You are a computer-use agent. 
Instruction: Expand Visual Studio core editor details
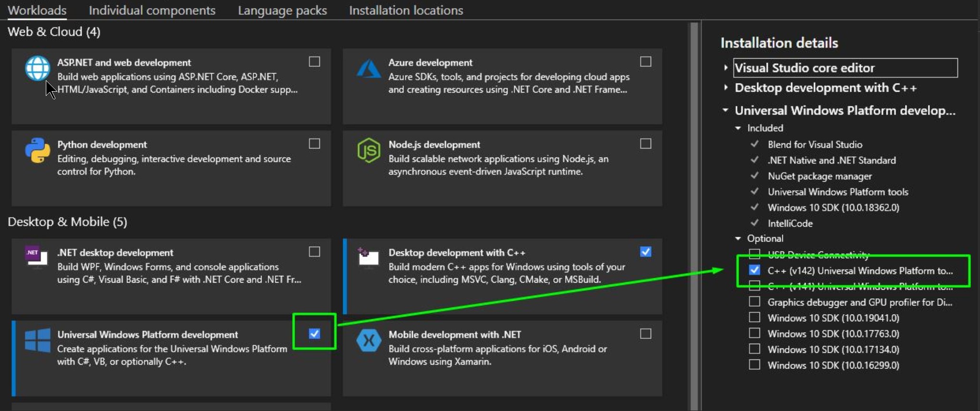point(726,68)
